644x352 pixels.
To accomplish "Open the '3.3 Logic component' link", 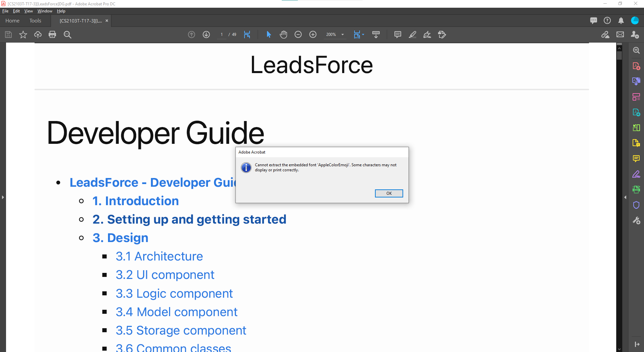I will pos(174,294).
